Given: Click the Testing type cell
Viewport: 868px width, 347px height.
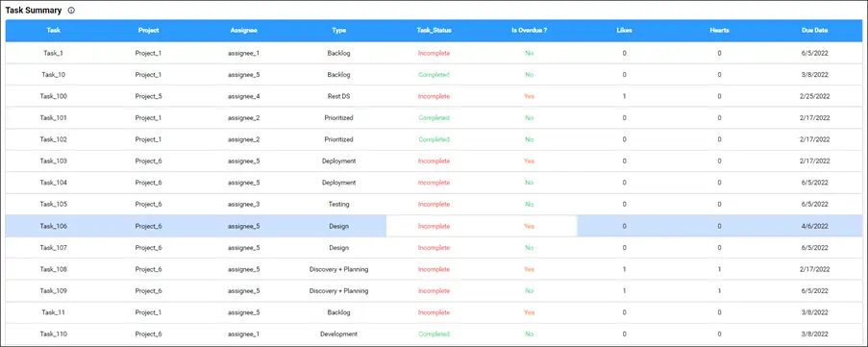Looking at the screenshot, I should coord(338,204).
